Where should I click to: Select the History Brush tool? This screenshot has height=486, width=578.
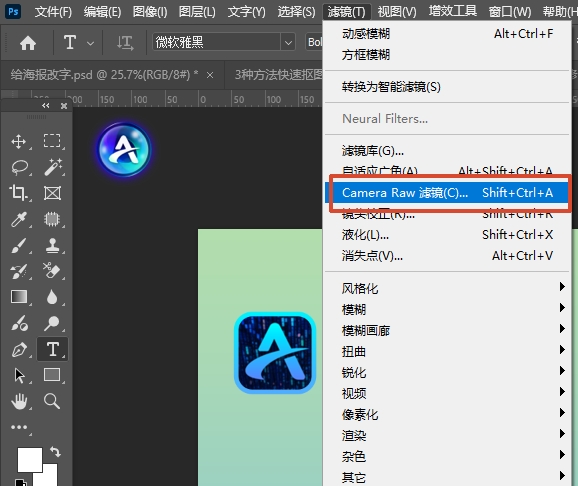click(19, 271)
